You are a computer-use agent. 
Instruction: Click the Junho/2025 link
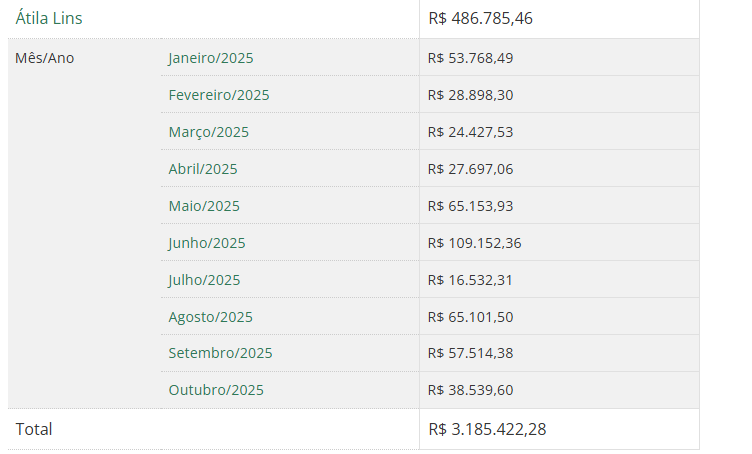coord(206,243)
